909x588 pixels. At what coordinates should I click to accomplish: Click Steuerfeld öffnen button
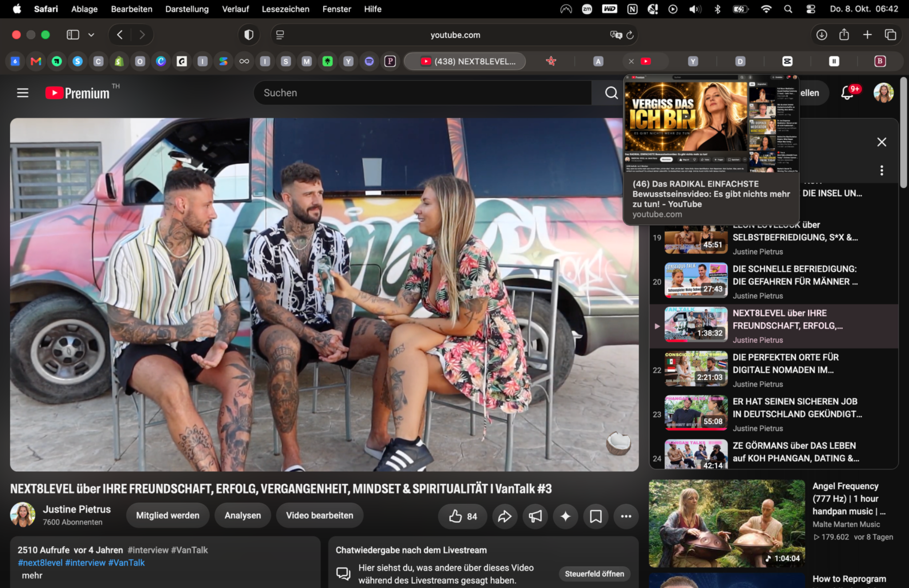pos(594,574)
